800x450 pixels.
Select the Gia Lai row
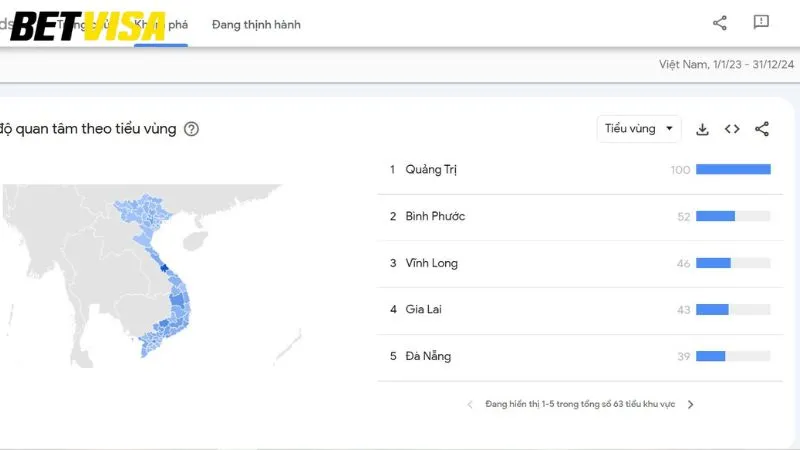coord(580,310)
